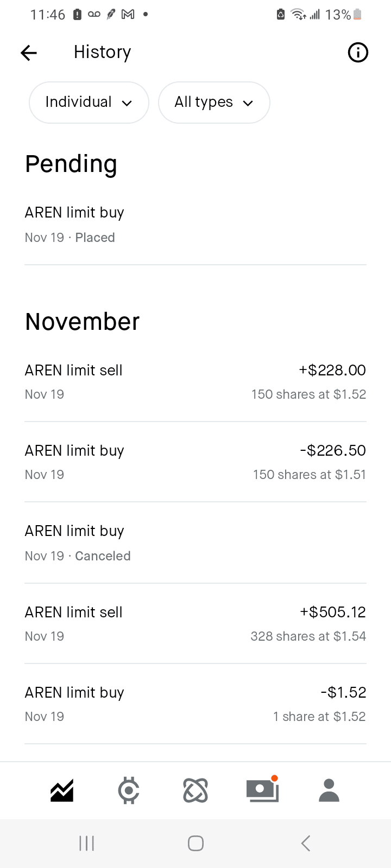Tap the Gmail notification icon in status bar

pyautogui.click(x=128, y=15)
